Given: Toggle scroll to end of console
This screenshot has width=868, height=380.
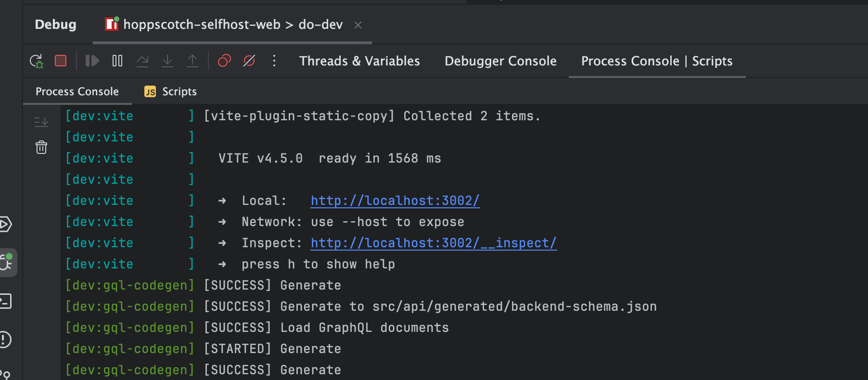Looking at the screenshot, I should coord(41,122).
